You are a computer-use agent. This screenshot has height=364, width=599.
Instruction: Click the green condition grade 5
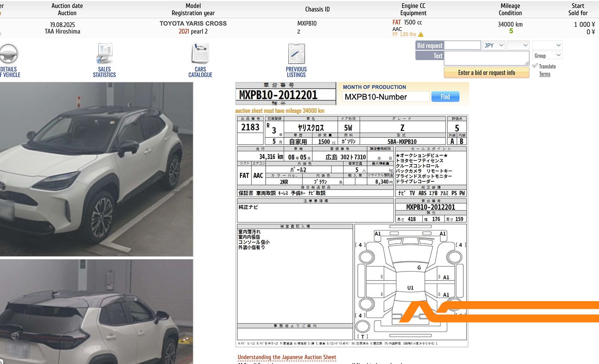pyautogui.click(x=511, y=31)
